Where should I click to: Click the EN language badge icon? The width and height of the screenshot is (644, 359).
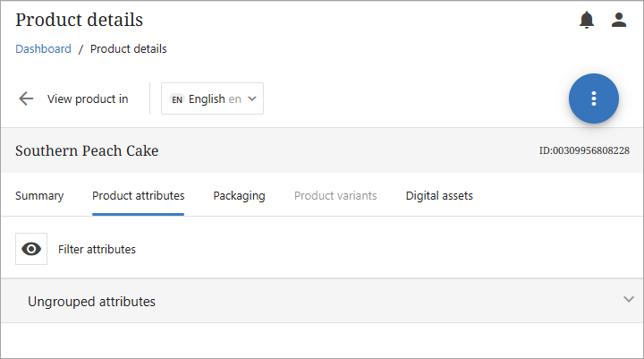[177, 99]
